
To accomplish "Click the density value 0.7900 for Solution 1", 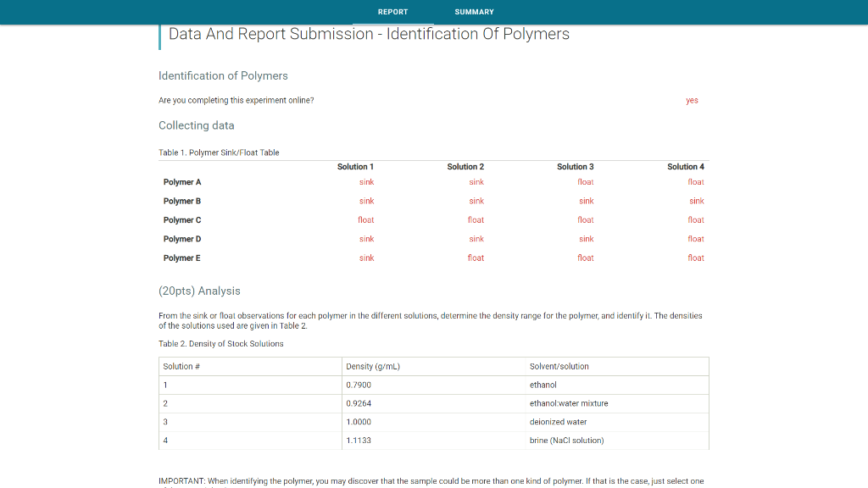I will pos(360,385).
